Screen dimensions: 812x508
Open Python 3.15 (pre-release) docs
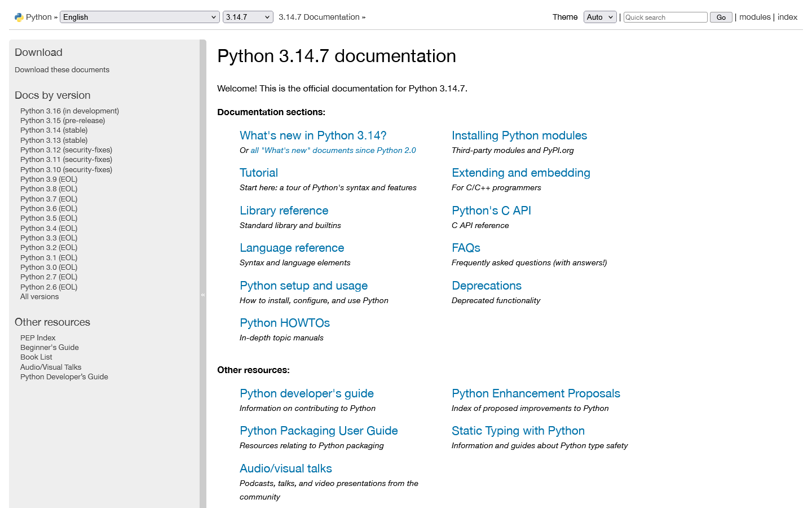pos(63,120)
